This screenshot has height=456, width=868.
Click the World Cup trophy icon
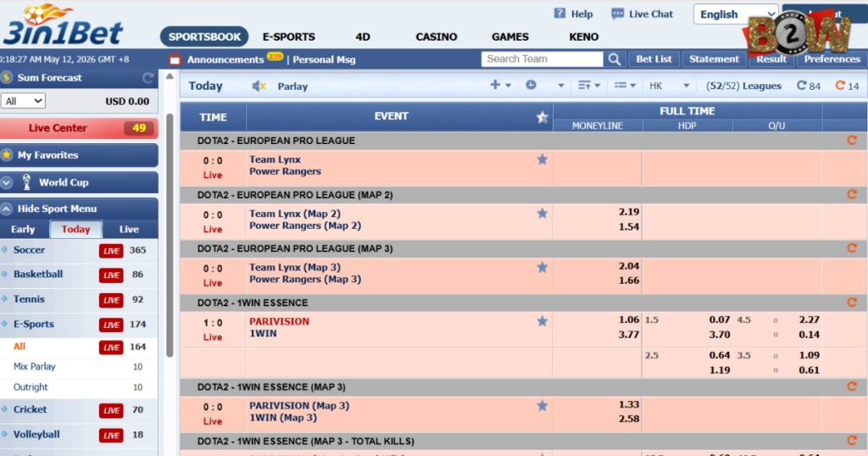(26, 182)
